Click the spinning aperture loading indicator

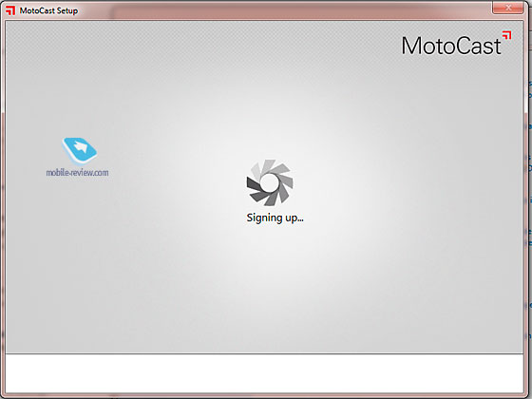pyautogui.click(x=270, y=182)
